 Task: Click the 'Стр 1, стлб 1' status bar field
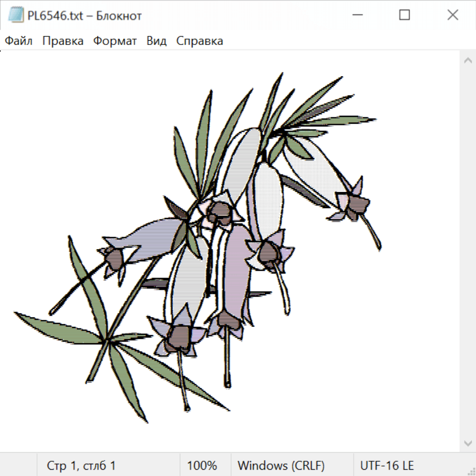[81, 466]
